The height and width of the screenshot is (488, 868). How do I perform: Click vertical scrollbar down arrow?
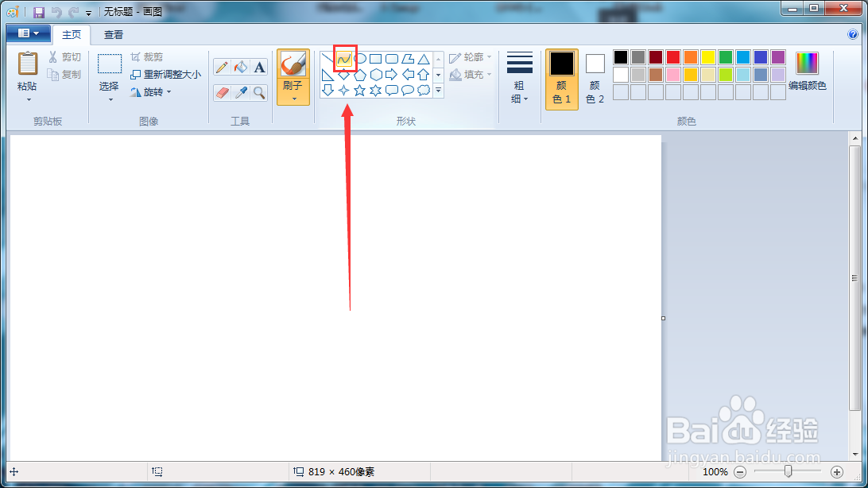(856, 455)
